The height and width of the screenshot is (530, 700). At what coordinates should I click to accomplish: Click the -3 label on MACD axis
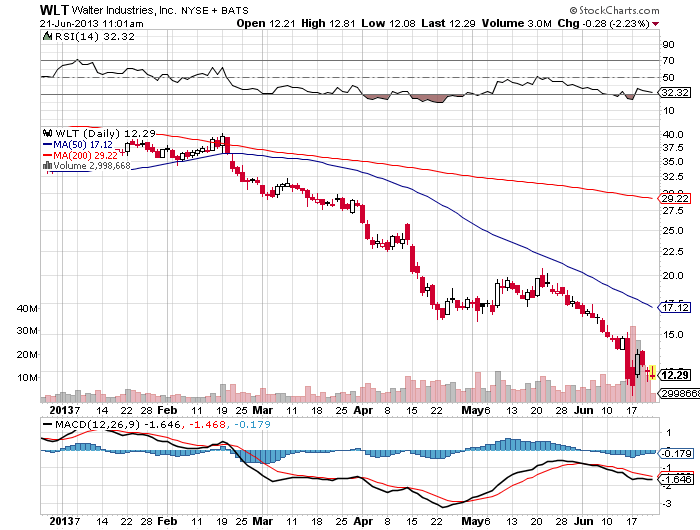click(x=667, y=504)
